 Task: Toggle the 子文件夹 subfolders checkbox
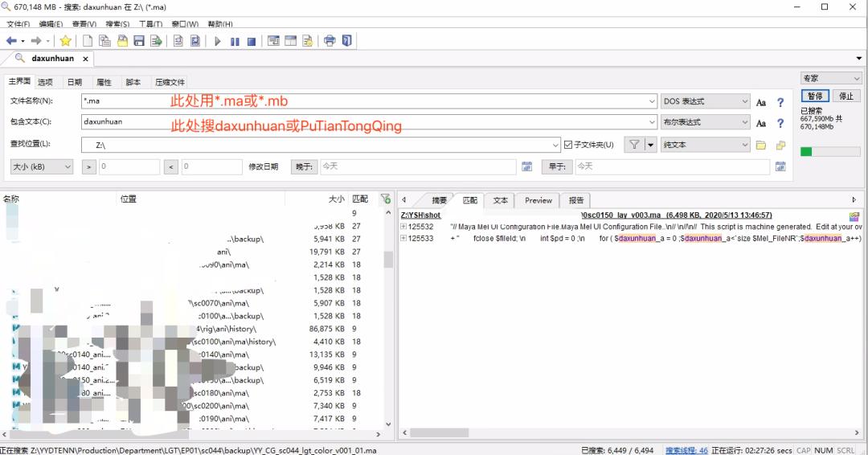(568, 145)
